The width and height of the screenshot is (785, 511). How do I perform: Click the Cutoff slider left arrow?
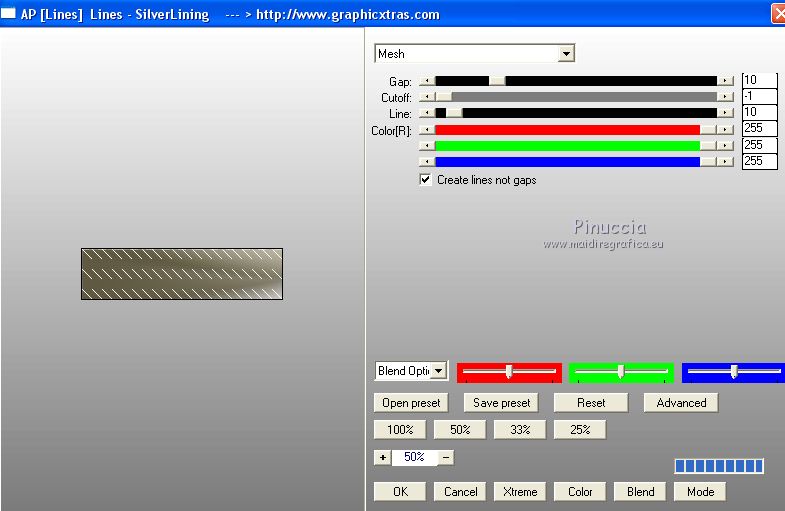click(x=427, y=97)
